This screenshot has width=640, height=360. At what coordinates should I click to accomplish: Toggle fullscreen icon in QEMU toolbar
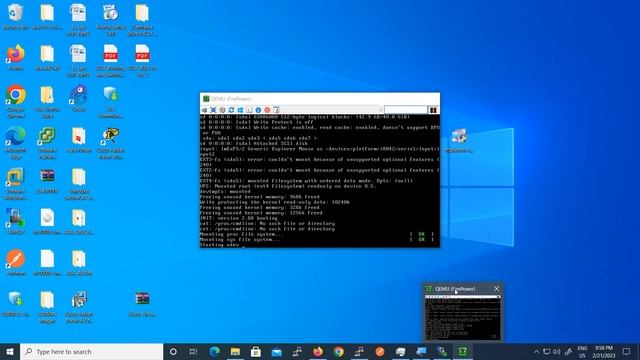tap(213, 110)
